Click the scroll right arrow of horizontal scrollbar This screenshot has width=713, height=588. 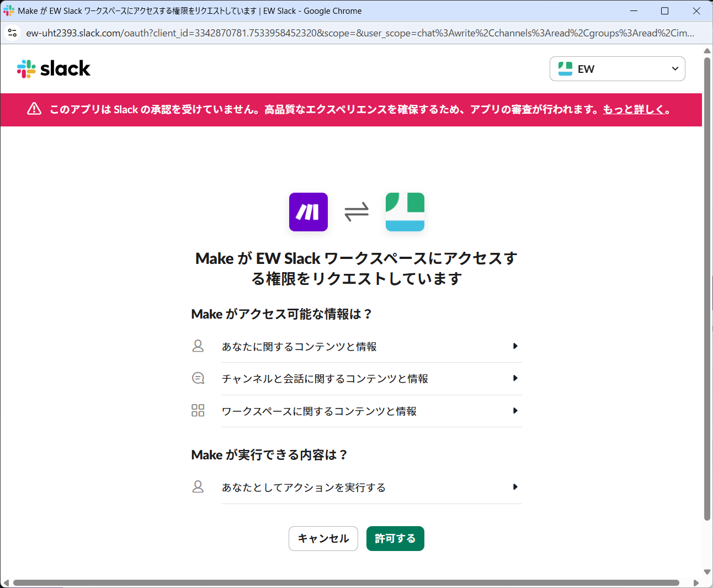(696, 583)
